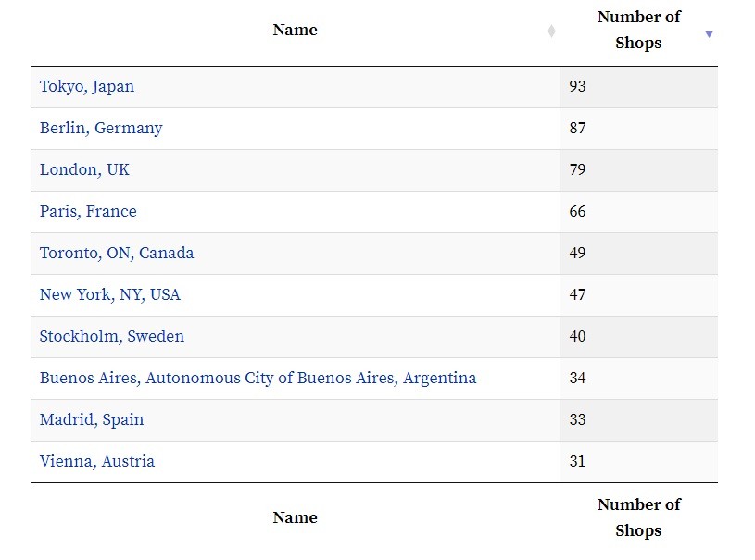Sort table by the Name header
This screenshot has width=755, height=560.
(295, 31)
